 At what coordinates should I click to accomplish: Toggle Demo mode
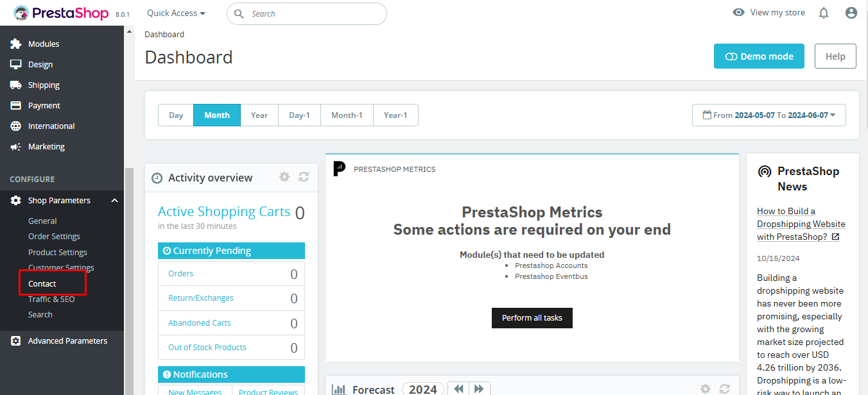[759, 56]
